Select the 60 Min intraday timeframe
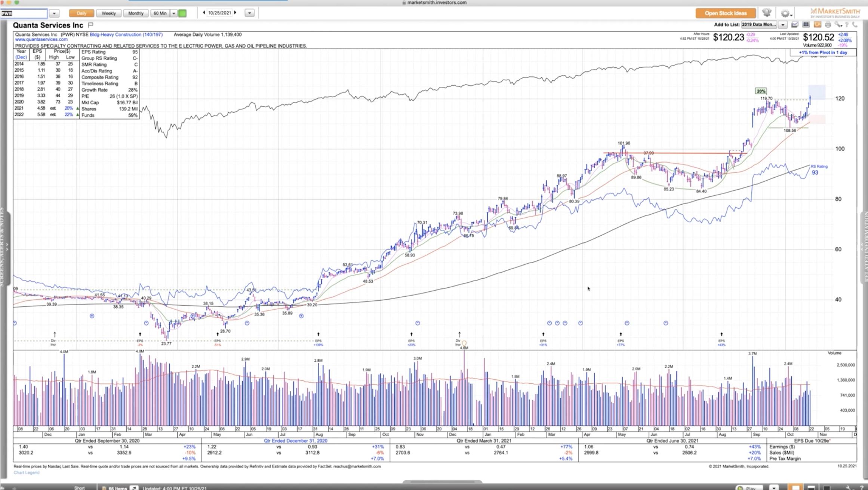868x490 pixels. (x=160, y=13)
